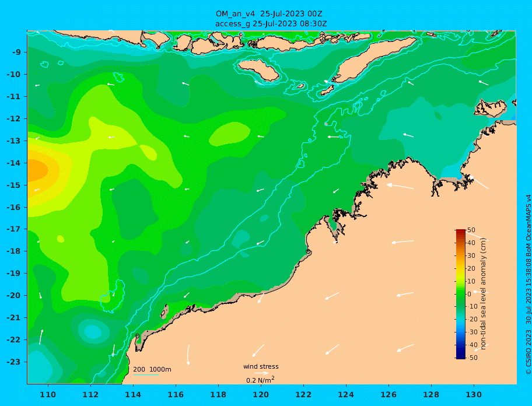Image resolution: width=532 pixels, height=406 pixels.
Task: Click the colorbar value 0 label
Action: click(469, 294)
